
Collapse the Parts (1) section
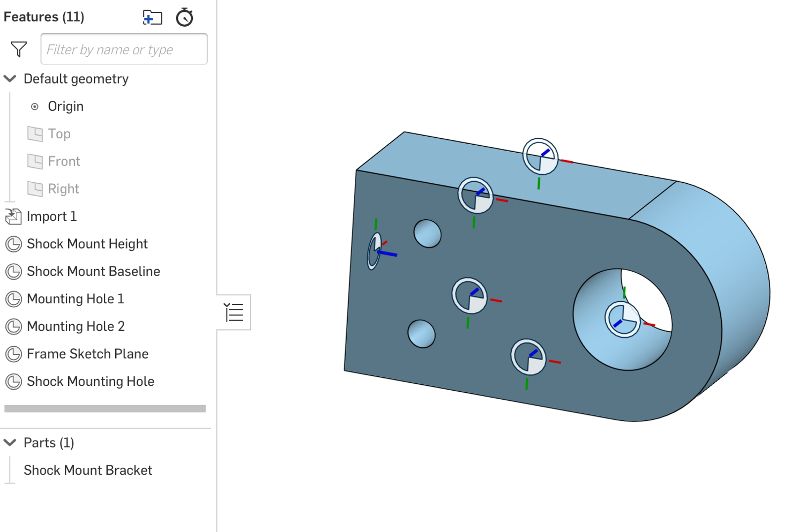[10, 443]
